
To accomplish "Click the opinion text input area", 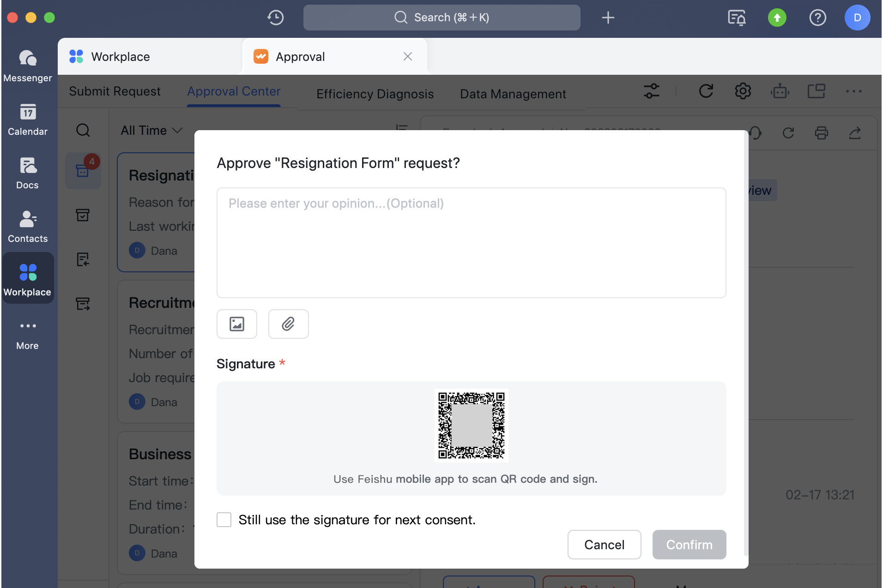I will tap(471, 243).
